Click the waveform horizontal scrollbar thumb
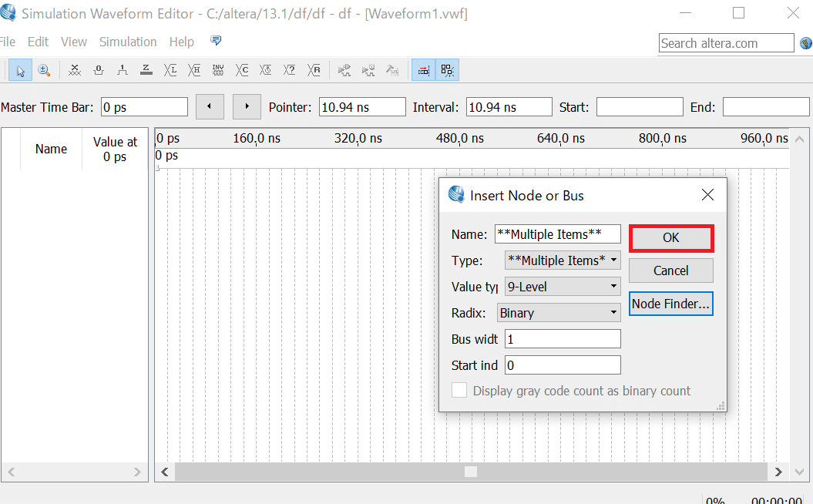Viewport: 813px width, 504px height. click(x=471, y=472)
